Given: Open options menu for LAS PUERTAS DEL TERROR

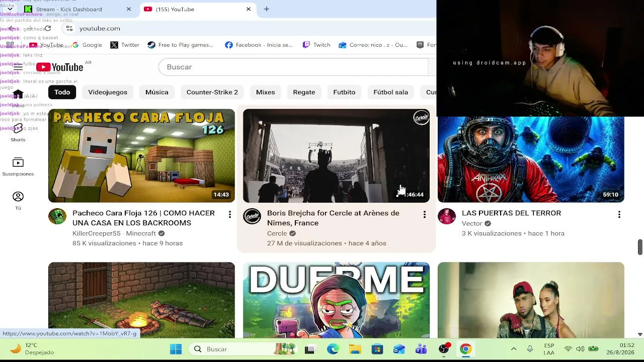Looking at the screenshot, I should click(619, 215).
